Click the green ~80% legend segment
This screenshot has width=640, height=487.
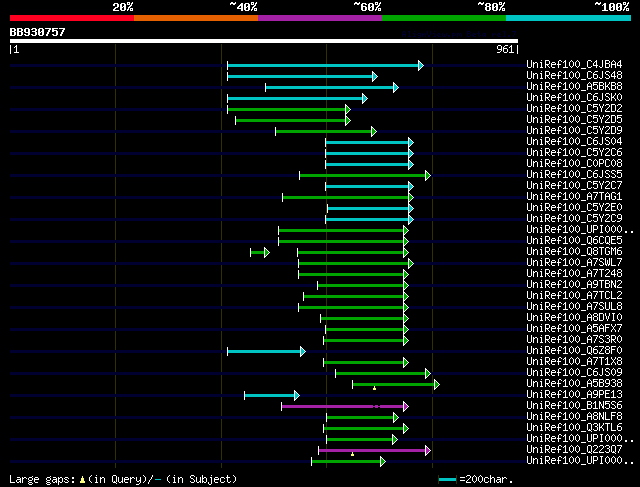pyautogui.click(x=444, y=18)
